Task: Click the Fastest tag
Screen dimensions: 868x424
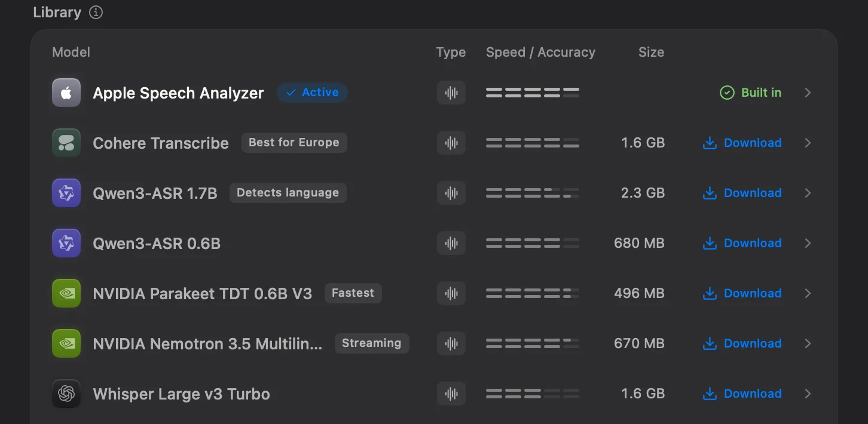Action: click(x=353, y=293)
